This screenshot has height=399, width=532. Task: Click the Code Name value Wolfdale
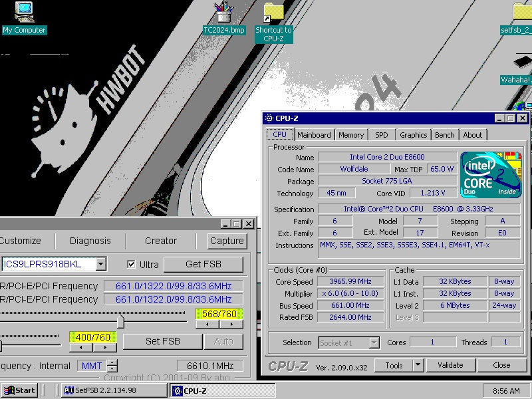click(x=354, y=169)
